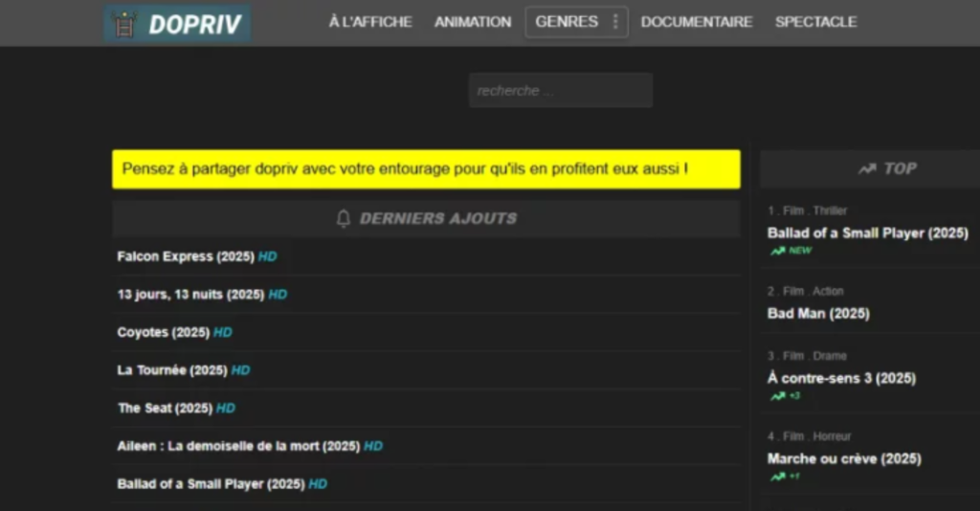The width and height of the screenshot is (980, 511).
Task: Click the TOP panel heading
Action: point(900,168)
